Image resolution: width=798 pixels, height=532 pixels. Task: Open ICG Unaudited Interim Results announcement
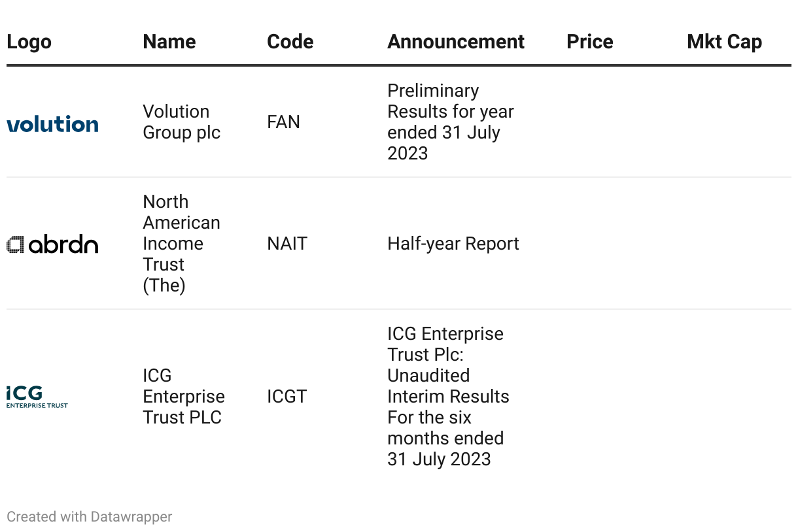(x=448, y=397)
